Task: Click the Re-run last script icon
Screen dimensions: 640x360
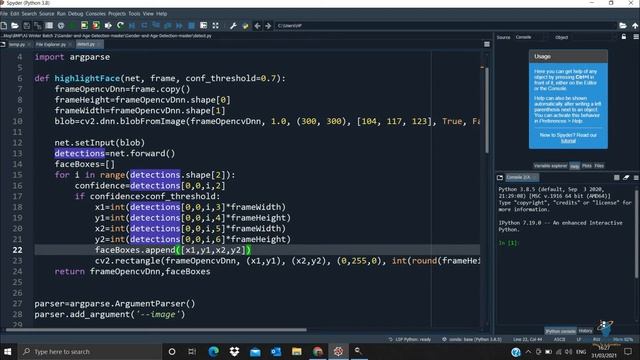Action: click(x=120, y=25)
